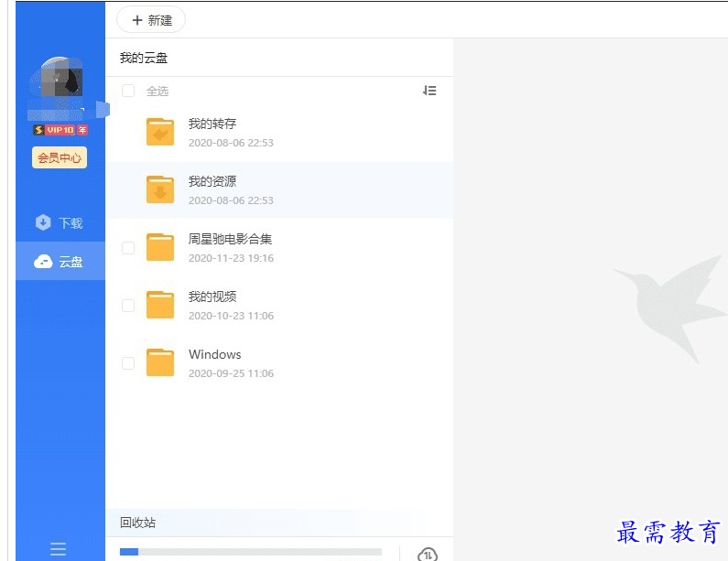Check the box for 周星驰电影合集
The width and height of the screenshot is (728, 561).
(x=128, y=248)
